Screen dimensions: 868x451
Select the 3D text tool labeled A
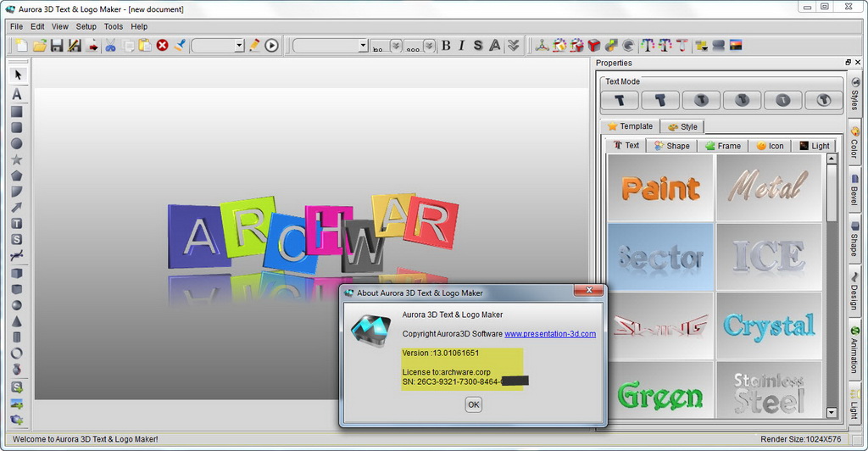17,94
